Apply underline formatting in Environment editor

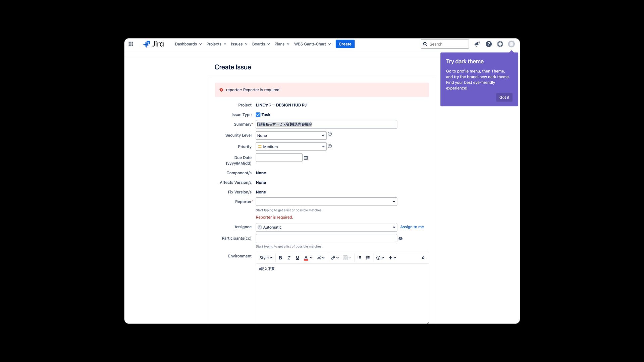[297, 258]
